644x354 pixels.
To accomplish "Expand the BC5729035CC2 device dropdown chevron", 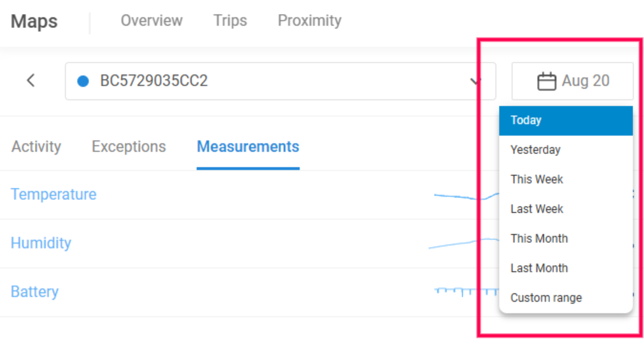I will coord(475,81).
